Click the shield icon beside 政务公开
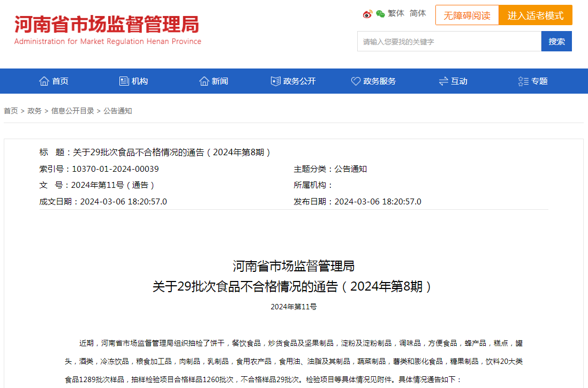588x388 pixels. [x=276, y=81]
